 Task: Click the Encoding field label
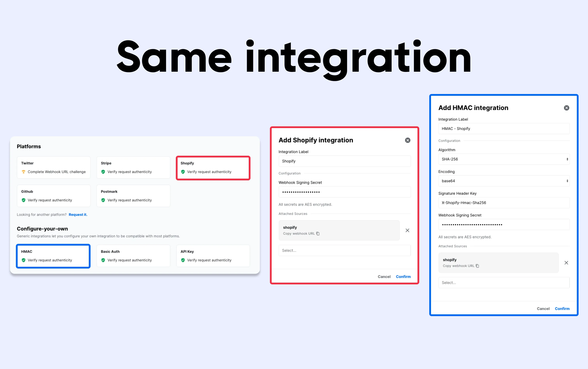tap(446, 172)
